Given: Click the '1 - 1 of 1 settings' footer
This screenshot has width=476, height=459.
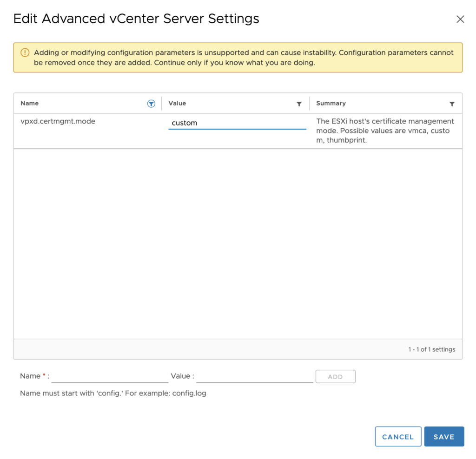Looking at the screenshot, I should pyautogui.click(x=431, y=349).
